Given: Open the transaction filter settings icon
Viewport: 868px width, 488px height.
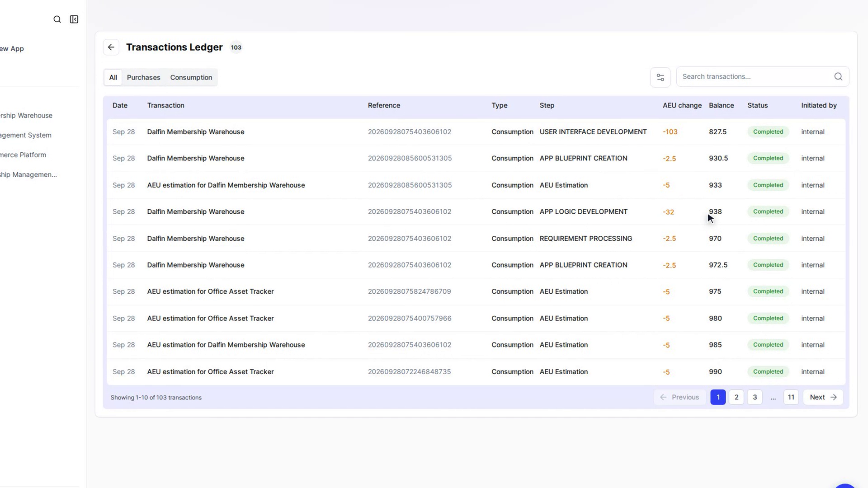Looking at the screenshot, I should [x=660, y=77].
